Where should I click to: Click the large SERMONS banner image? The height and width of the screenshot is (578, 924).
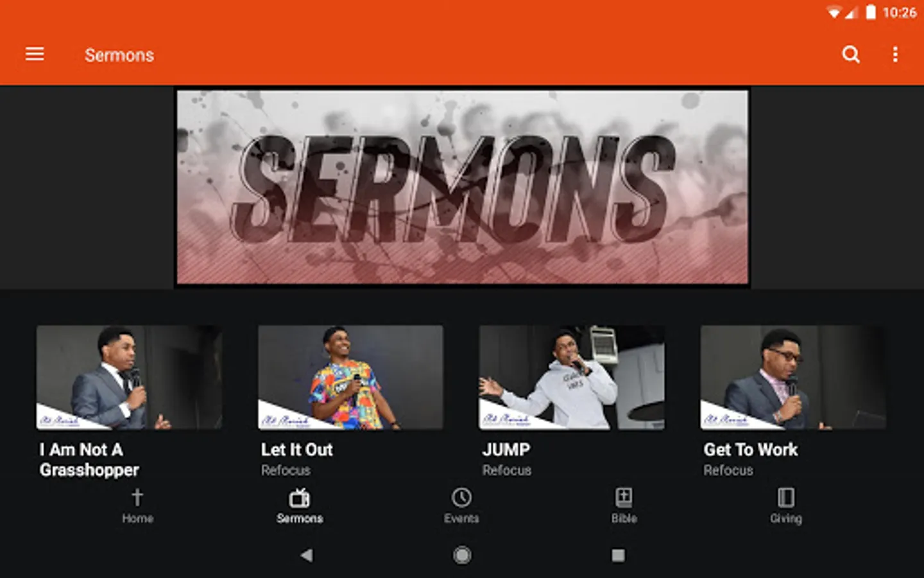[462, 187]
